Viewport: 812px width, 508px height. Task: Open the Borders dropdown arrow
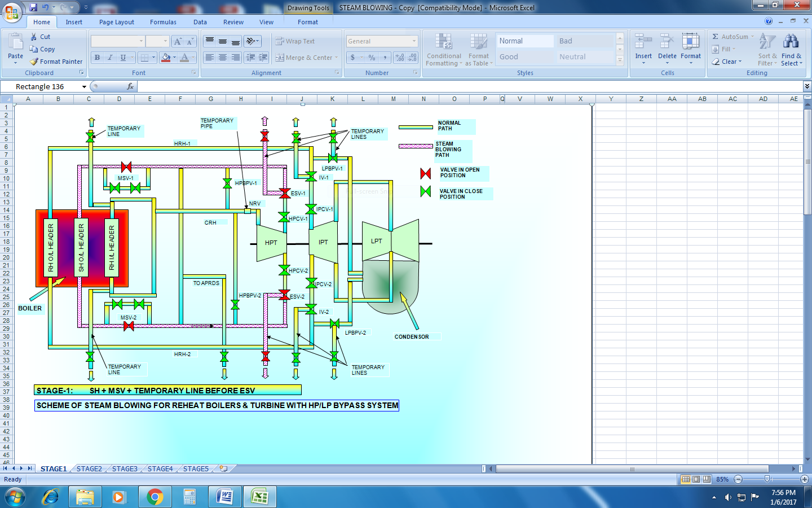point(153,58)
